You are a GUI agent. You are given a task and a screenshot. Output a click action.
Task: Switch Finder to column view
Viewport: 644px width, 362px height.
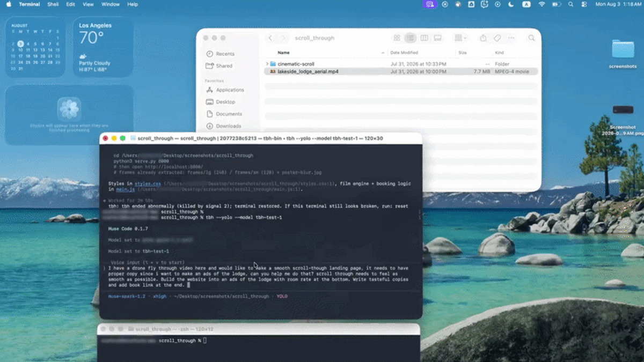[x=424, y=38]
